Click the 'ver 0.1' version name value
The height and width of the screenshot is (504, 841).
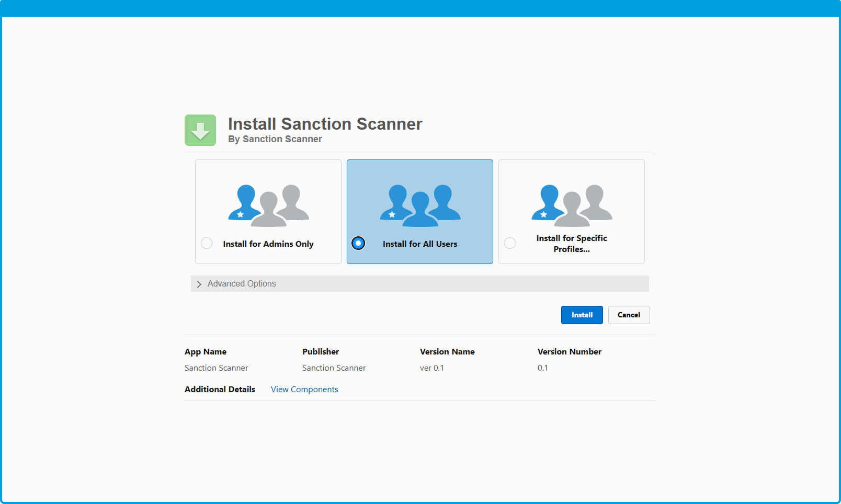(432, 368)
